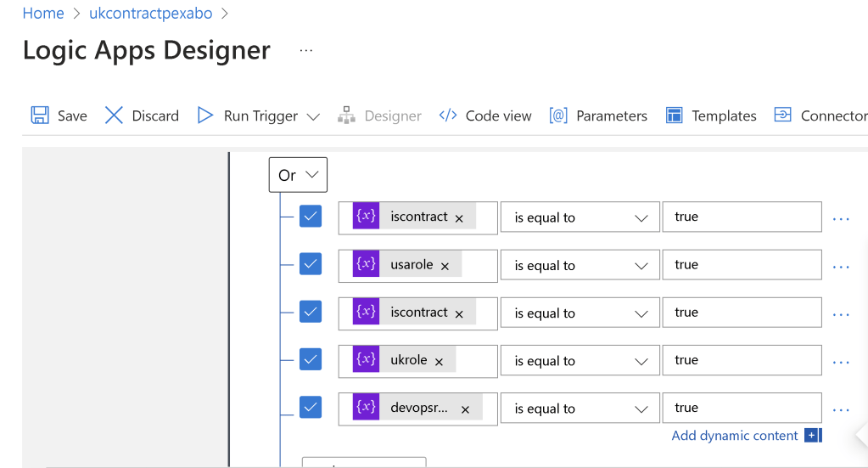868x468 pixels.
Task: Open operator dropdown in usarole row
Action: click(580, 265)
